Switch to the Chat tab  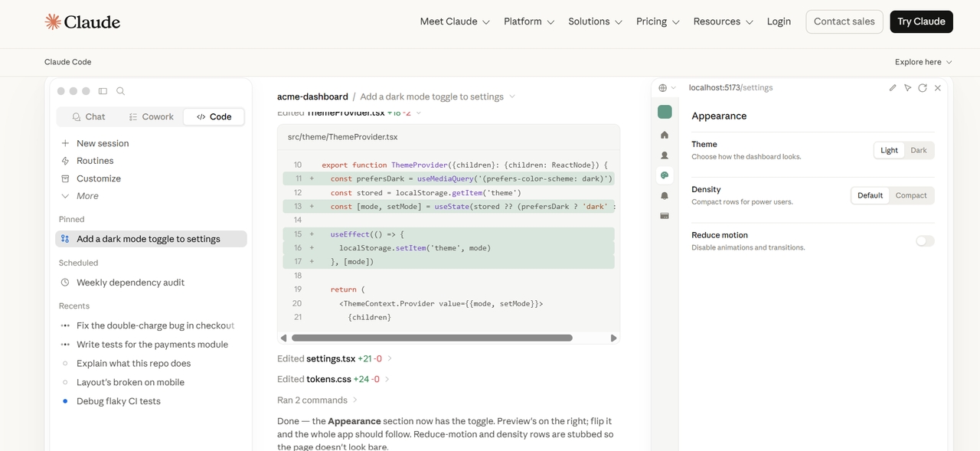tap(89, 116)
